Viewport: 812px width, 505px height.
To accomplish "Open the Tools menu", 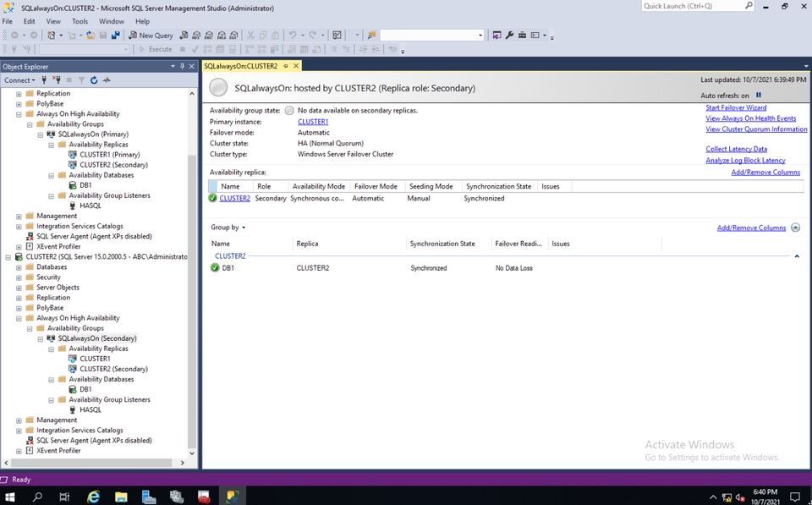I will click(x=80, y=21).
